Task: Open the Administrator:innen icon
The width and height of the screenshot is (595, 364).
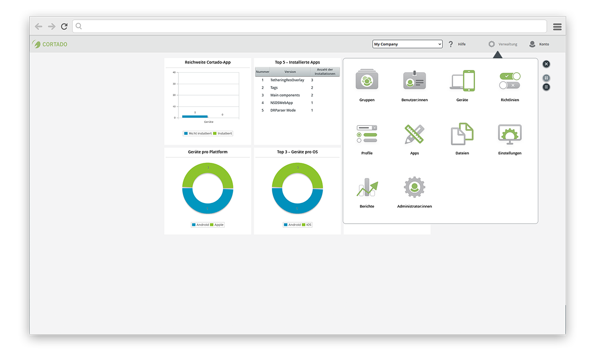Action: click(414, 187)
